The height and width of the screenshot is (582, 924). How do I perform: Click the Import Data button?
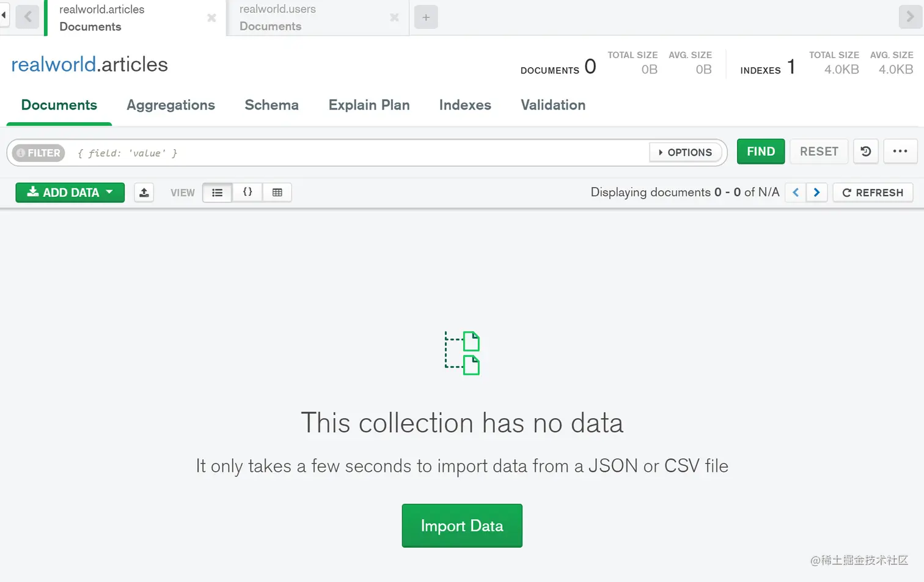462,526
